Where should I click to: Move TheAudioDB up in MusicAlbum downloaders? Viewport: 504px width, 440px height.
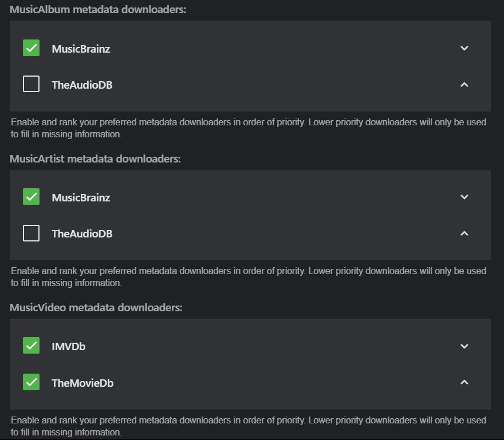coord(464,85)
